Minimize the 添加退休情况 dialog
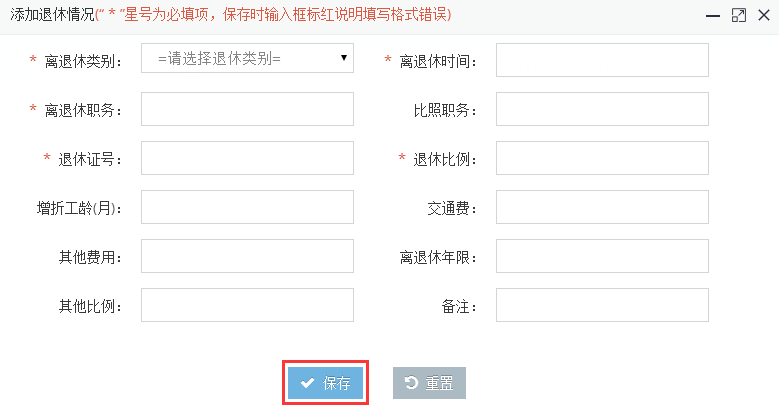The width and height of the screenshot is (779, 413). [713, 15]
